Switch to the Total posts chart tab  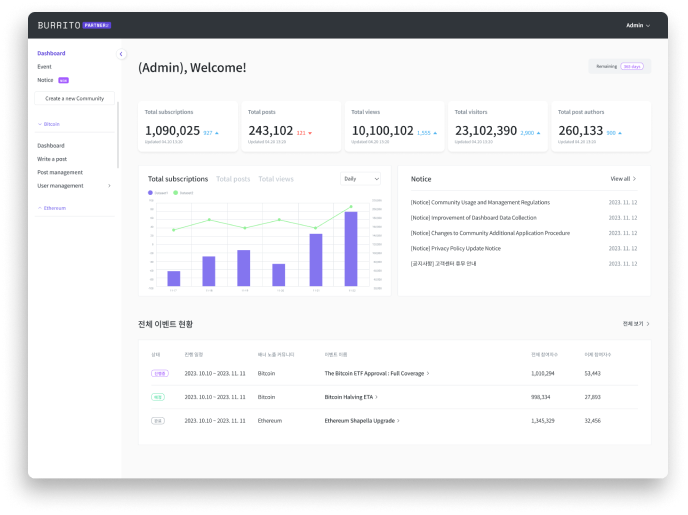click(x=233, y=179)
